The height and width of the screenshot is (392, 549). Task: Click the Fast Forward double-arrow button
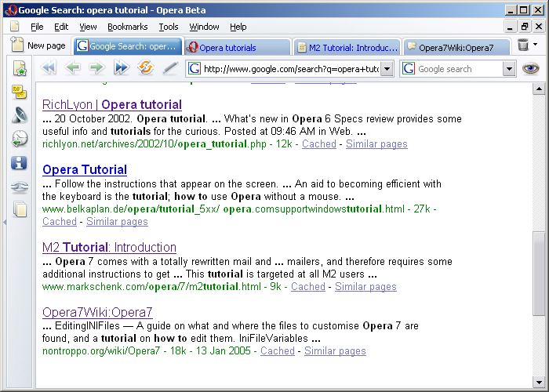(x=121, y=68)
